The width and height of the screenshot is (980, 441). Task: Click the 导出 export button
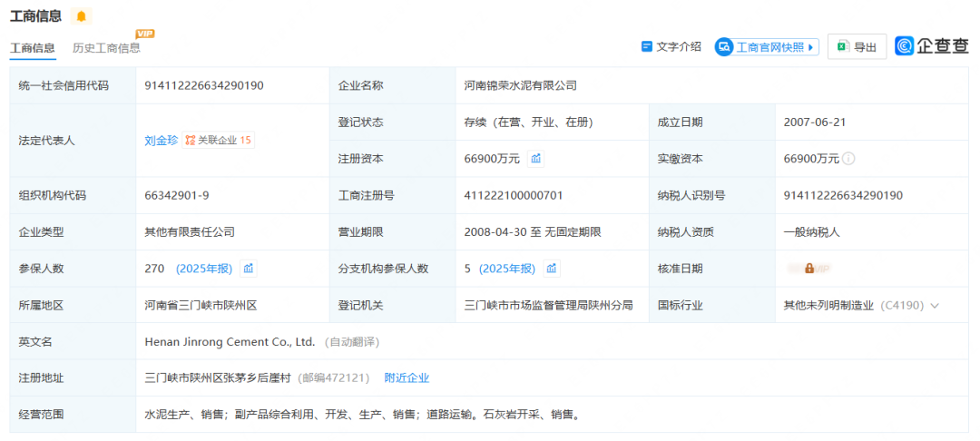857,47
